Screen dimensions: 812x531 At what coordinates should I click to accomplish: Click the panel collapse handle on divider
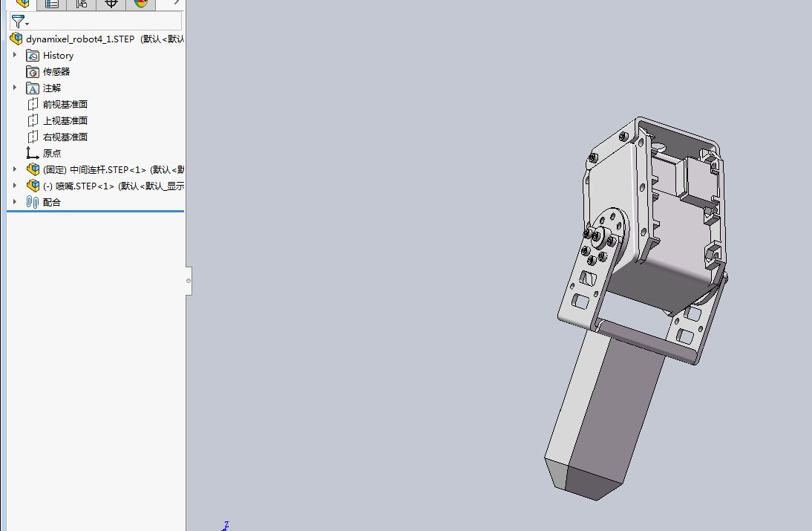pos(189,281)
